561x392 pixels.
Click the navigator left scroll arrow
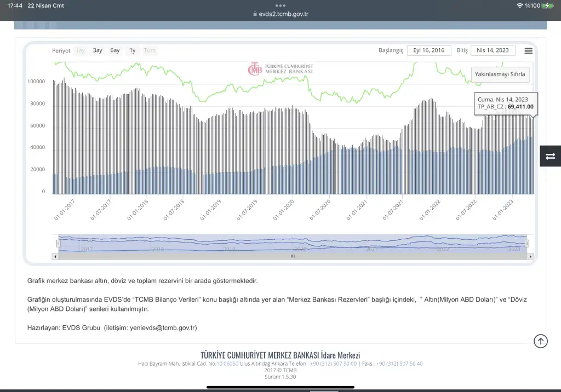(x=55, y=256)
